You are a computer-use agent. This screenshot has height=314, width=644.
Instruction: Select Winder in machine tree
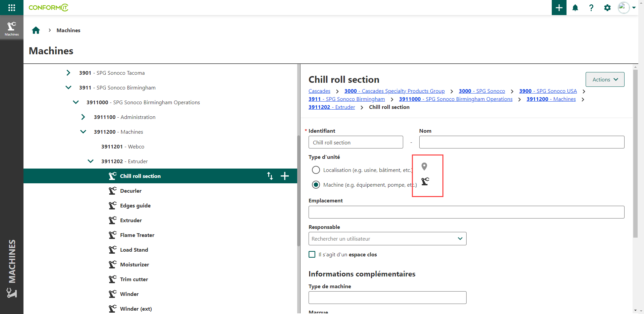[129, 294]
